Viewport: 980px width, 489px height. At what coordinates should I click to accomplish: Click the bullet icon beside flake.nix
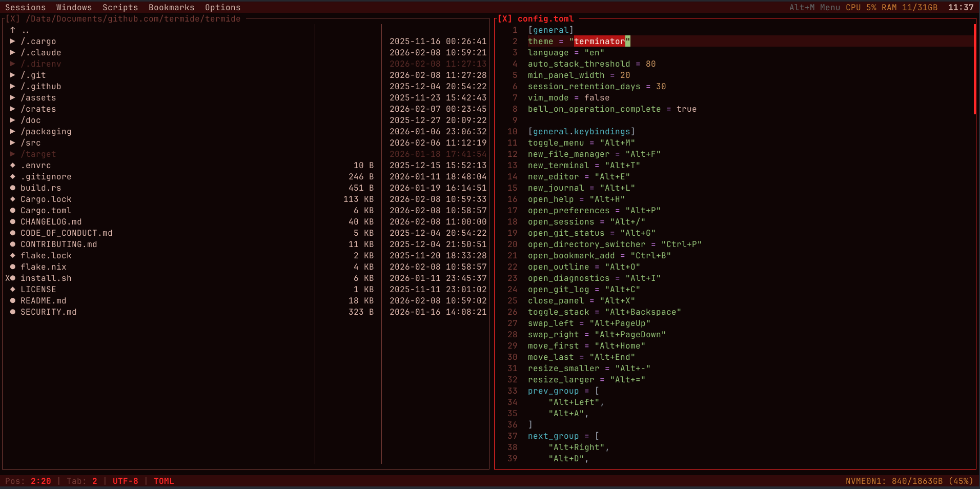point(13,267)
